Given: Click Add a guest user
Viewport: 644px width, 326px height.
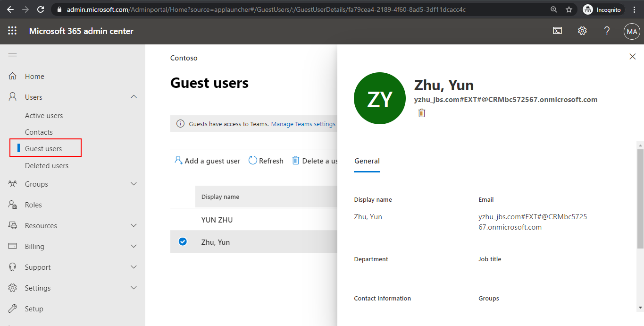Looking at the screenshot, I should coord(207,161).
